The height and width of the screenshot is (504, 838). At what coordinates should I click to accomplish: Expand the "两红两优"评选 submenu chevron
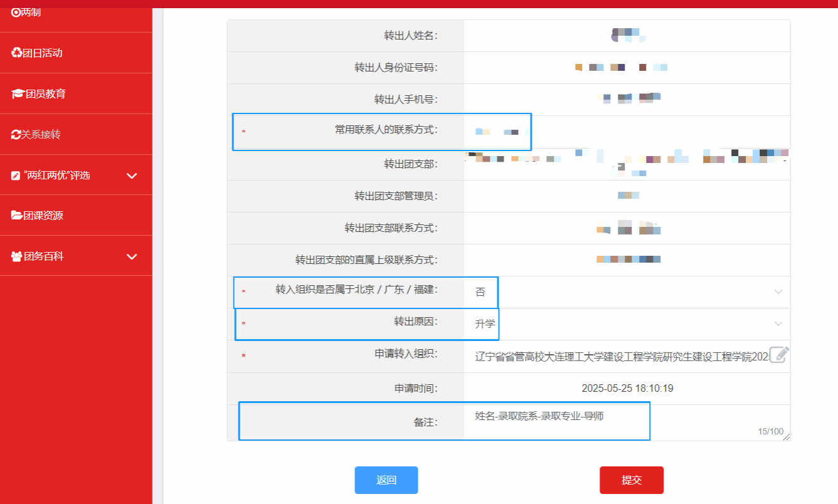coord(132,176)
